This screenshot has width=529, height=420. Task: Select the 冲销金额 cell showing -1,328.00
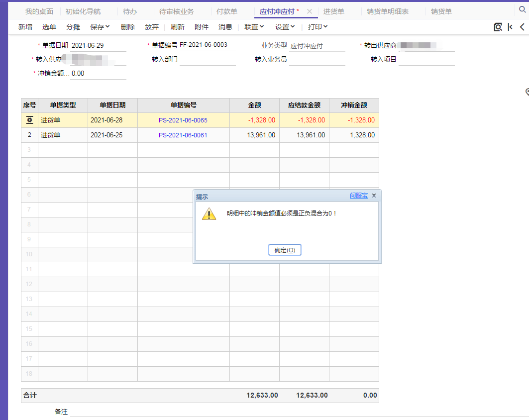(354, 120)
